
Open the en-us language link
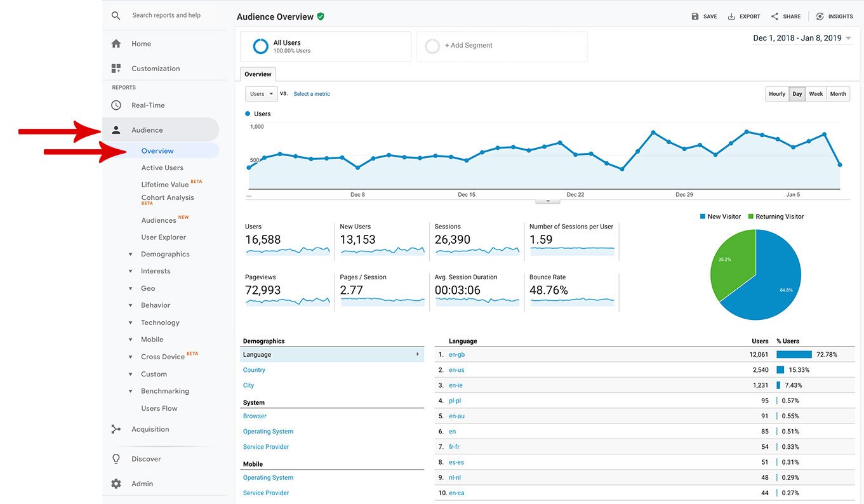(x=456, y=370)
